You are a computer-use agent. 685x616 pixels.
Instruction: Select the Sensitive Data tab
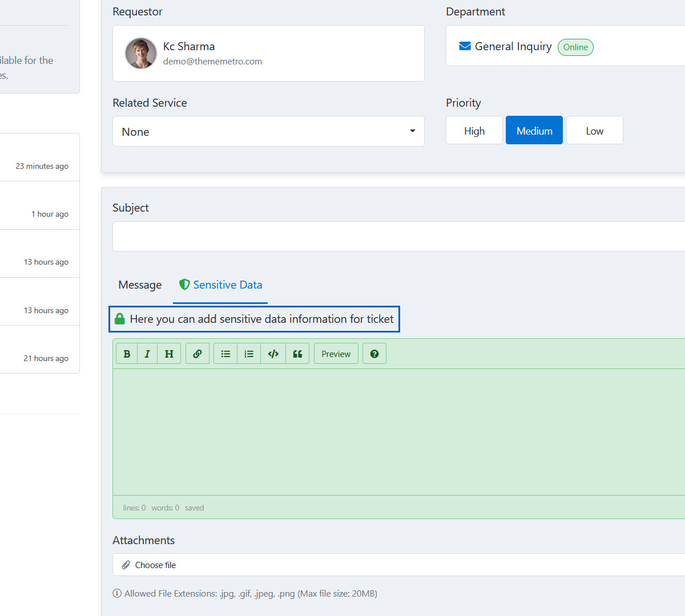click(x=221, y=285)
